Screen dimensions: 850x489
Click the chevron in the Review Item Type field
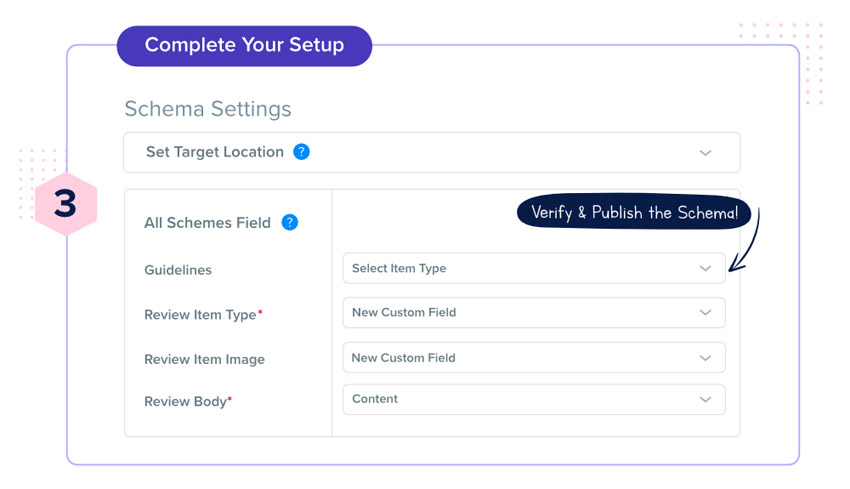[705, 313]
